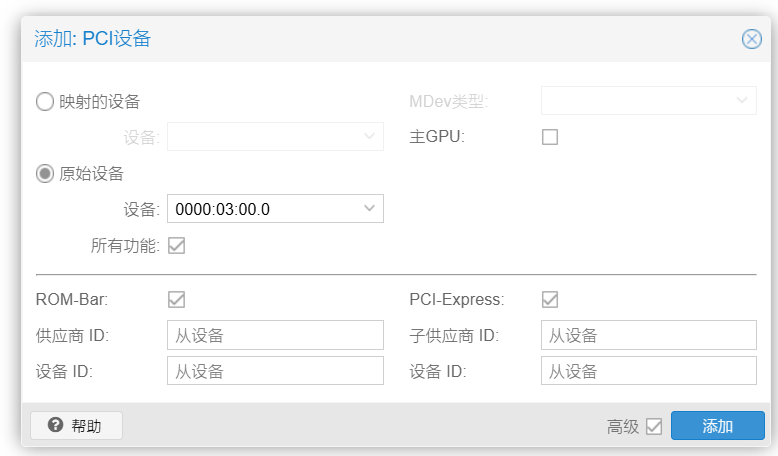Viewport: 778px width, 456px height.
Task: Enable the 主GPU checkbox
Action: point(550,137)
